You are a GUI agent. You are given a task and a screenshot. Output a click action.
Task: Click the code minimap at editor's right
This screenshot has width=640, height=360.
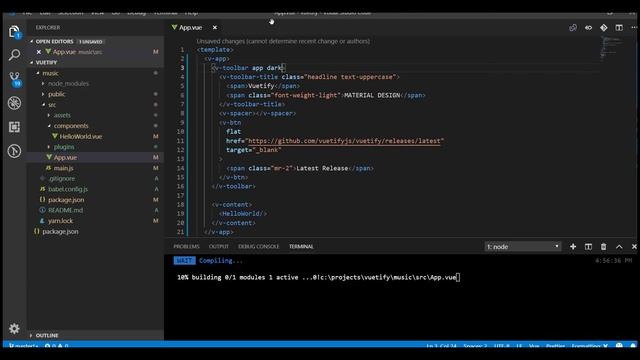(x=611, y=47)
